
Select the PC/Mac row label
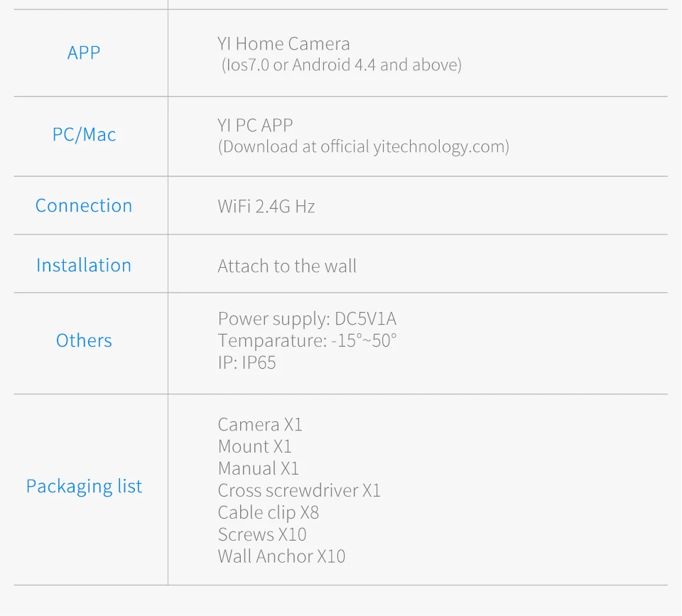click(x=84, y=135)
